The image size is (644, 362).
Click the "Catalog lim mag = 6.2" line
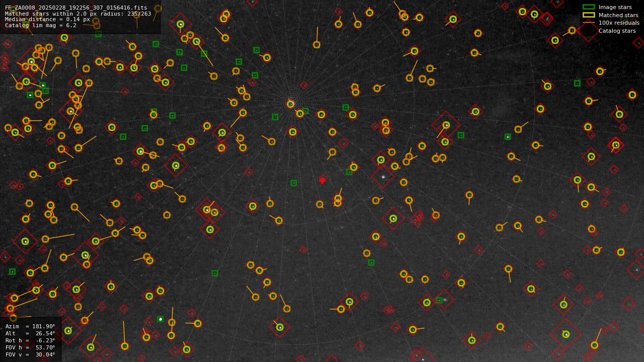(x=41, y=25)
